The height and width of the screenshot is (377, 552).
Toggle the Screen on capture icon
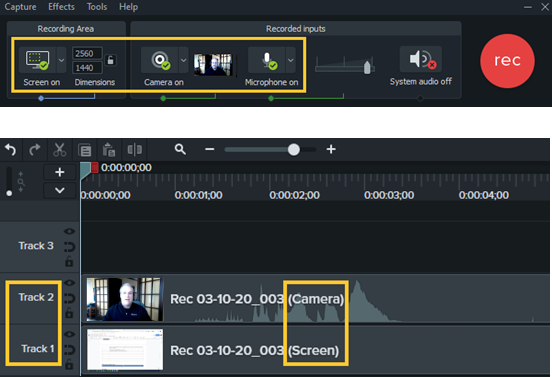coord(37,60)
